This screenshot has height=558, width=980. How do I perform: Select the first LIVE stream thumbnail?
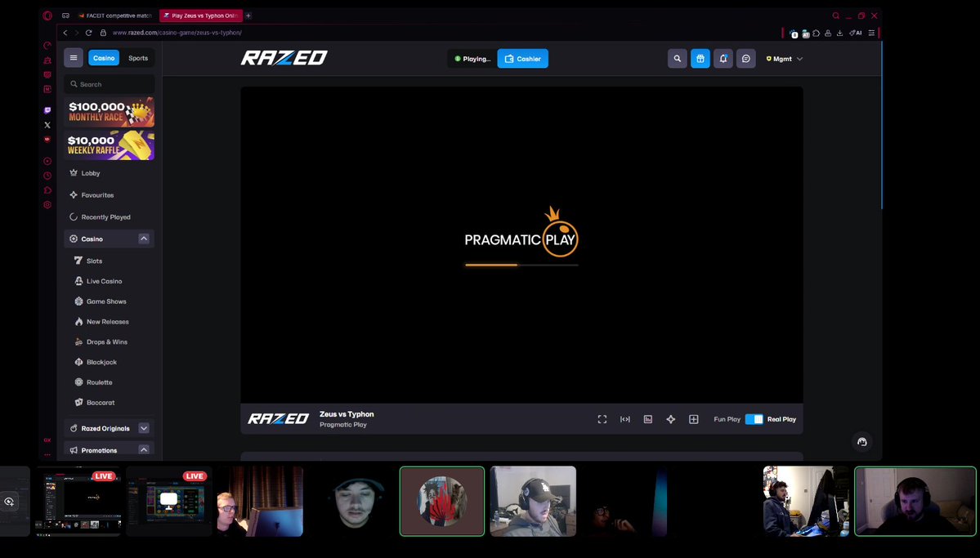[78, 501]
